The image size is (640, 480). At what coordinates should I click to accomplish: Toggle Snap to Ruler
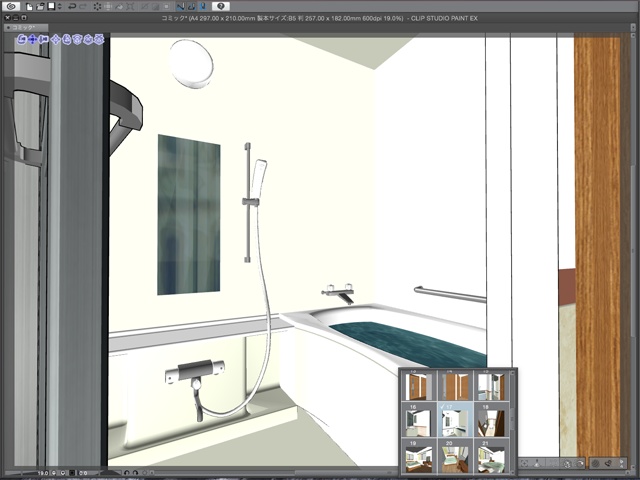pos(180,6)
